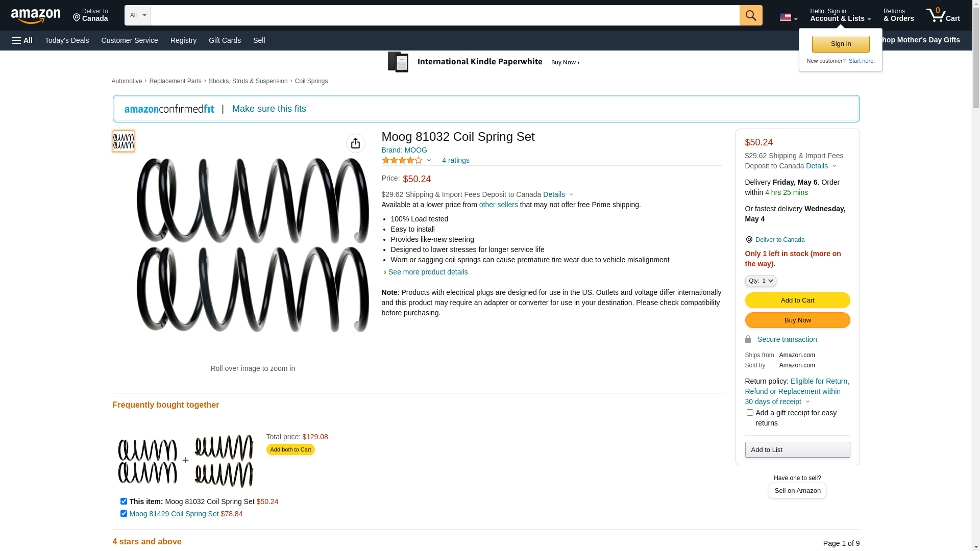Click the US flag language selector
Screen dimensions: 980x551
(x=788, y=17)
